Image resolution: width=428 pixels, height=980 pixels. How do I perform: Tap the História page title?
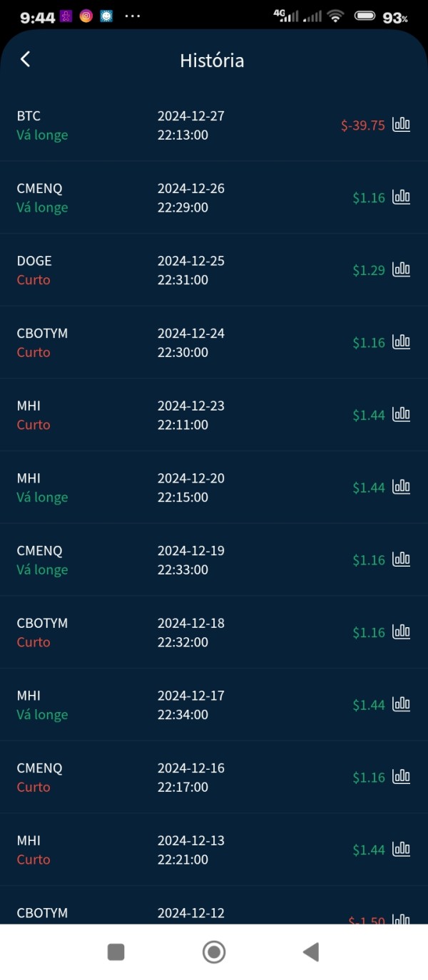point(212,61)
